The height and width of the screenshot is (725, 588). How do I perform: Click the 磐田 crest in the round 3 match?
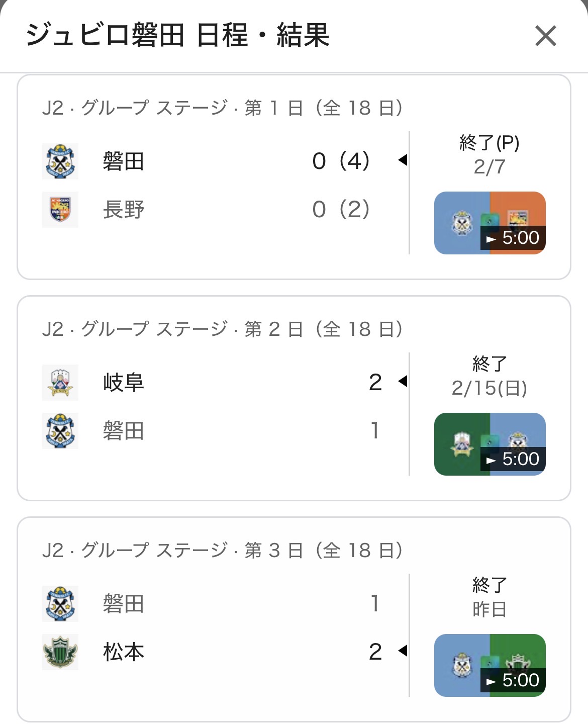pyautogui.click(x=60, y=604)
